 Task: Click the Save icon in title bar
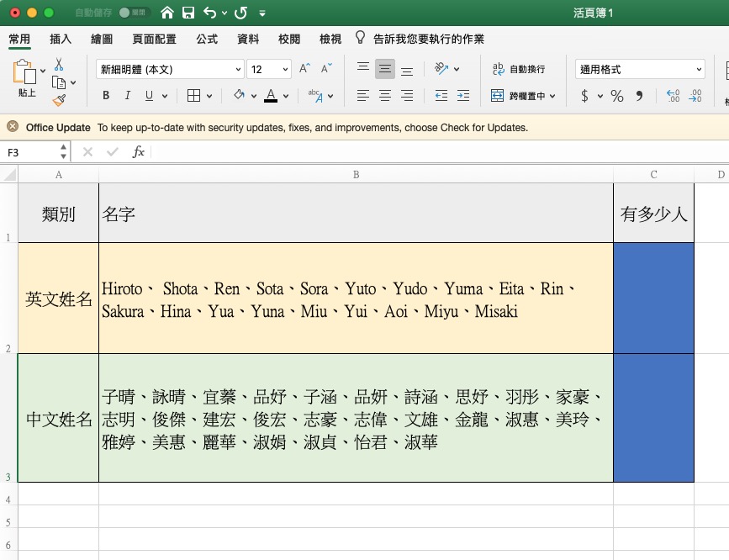[188, 13]
